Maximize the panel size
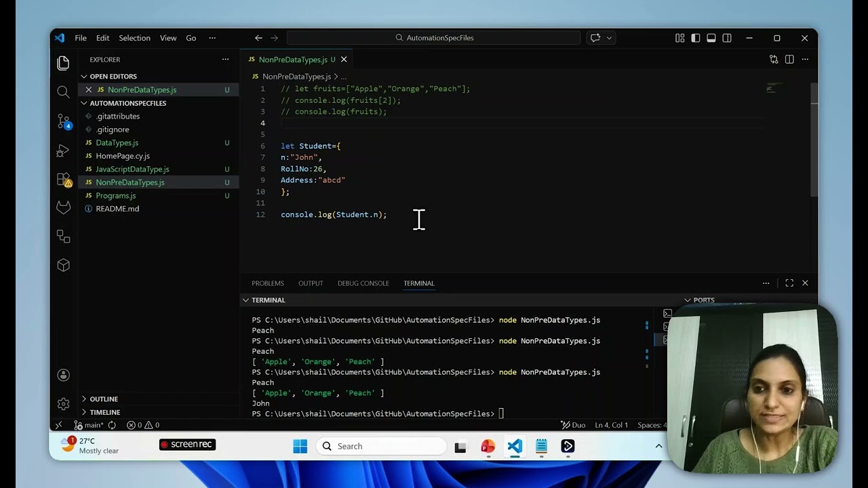 click(x=789, y=283)
